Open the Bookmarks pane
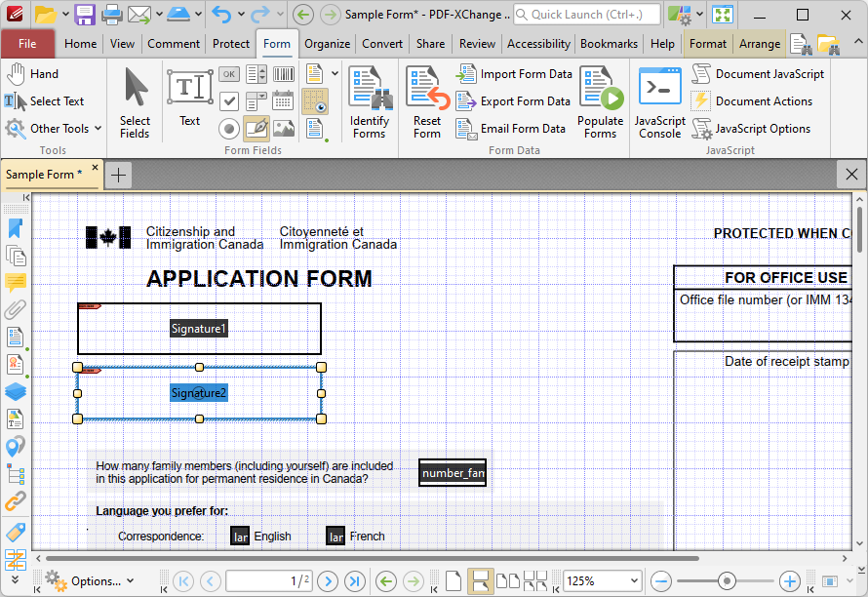This screenshot has width=868, height=597. 16,228
